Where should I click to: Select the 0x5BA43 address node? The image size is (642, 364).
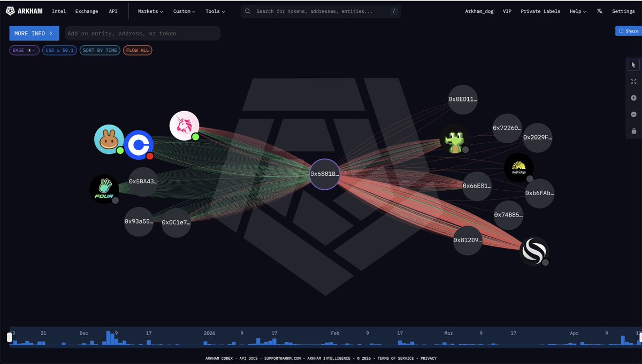click(x=143, y=182)
